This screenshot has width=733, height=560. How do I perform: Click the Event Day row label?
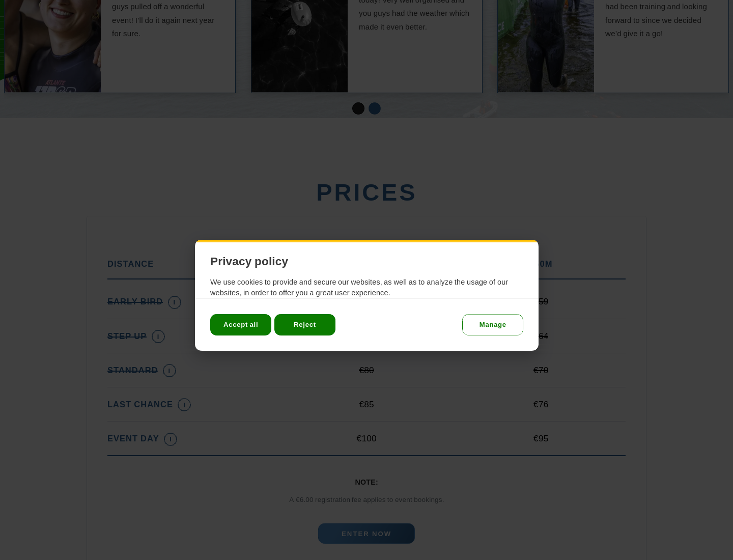tap(133, 438)
